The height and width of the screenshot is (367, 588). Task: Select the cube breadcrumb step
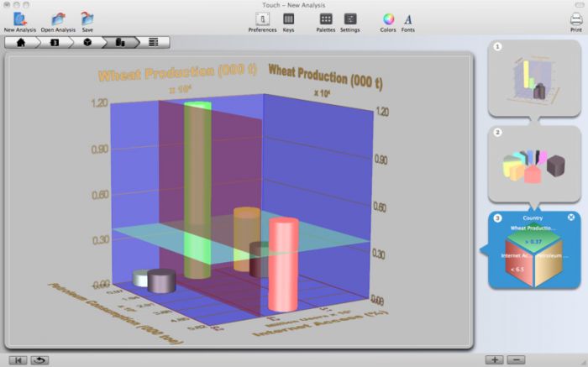[87, 42]
